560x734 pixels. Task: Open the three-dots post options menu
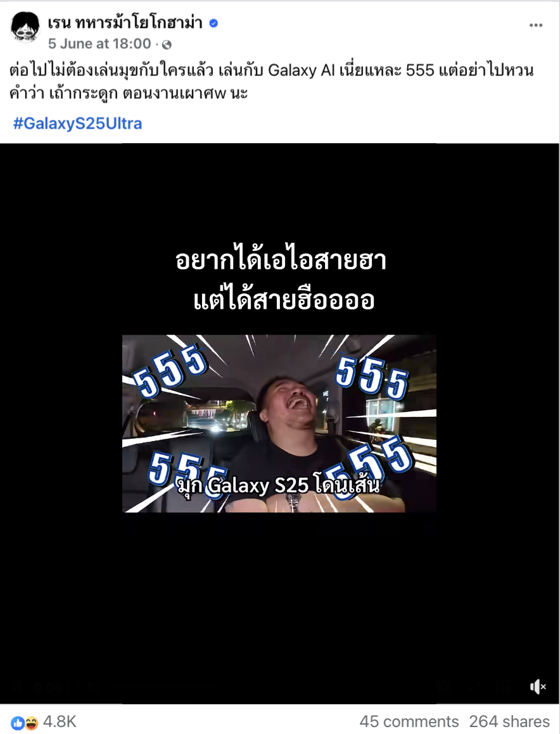coord(536,25)
